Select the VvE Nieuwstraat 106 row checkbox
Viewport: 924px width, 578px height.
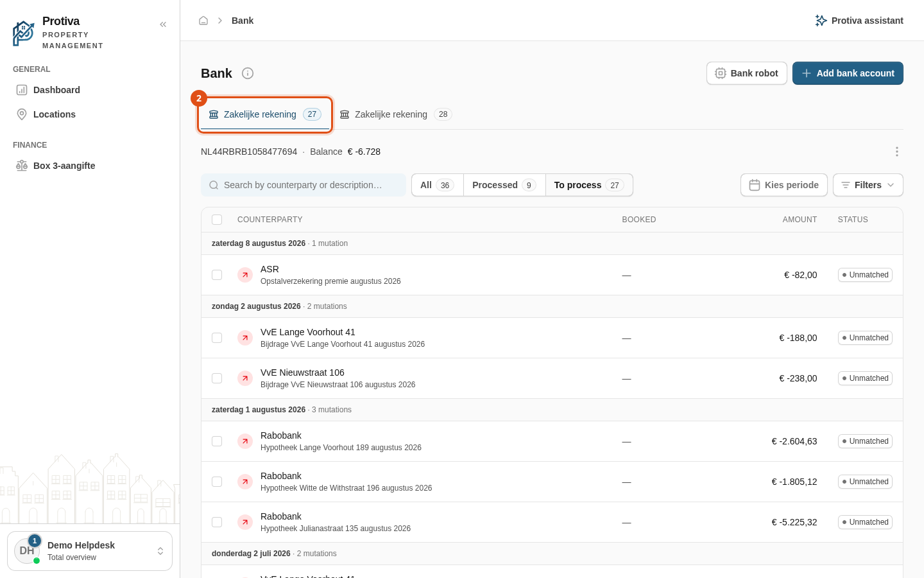click(217, 378)
